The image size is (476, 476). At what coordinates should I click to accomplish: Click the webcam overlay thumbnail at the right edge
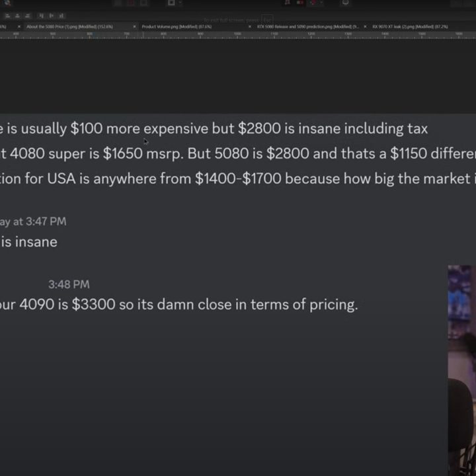click(462, 370)
